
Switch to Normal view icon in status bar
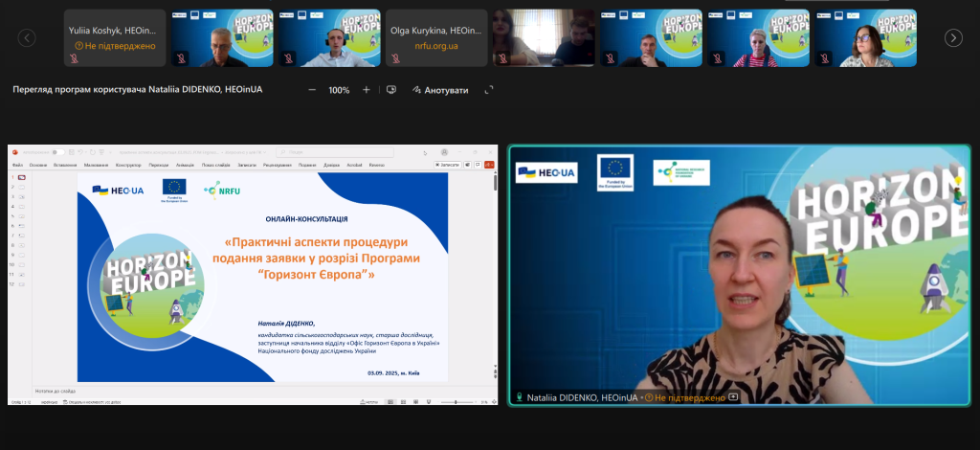coord(390,402)
